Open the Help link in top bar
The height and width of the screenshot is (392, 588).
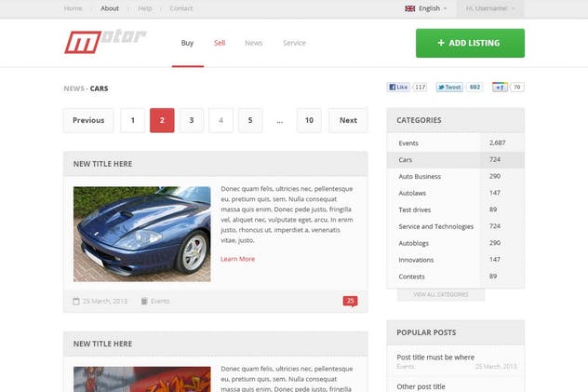pos(145,8)
